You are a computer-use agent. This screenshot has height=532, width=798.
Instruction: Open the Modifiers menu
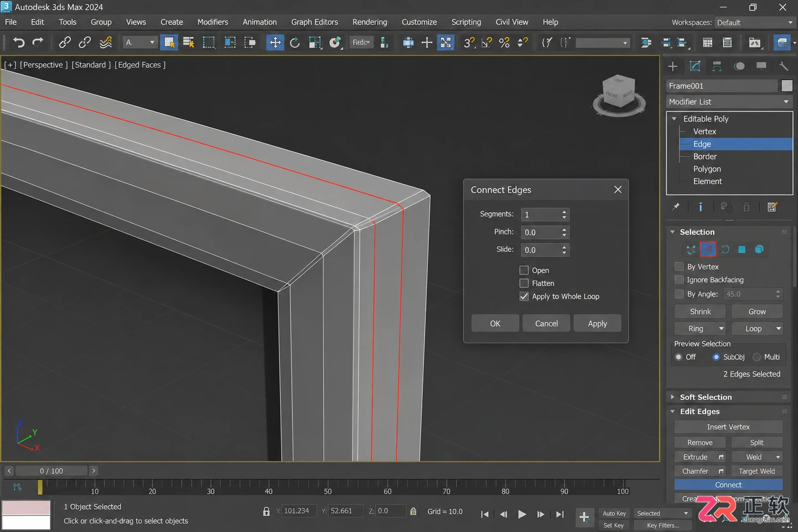click(213, 22)
